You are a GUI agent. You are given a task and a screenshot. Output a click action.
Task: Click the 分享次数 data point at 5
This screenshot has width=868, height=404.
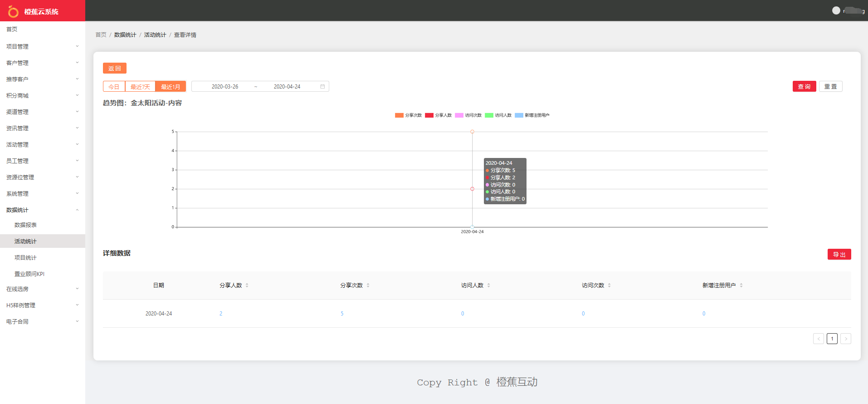(x=472, y=132)
